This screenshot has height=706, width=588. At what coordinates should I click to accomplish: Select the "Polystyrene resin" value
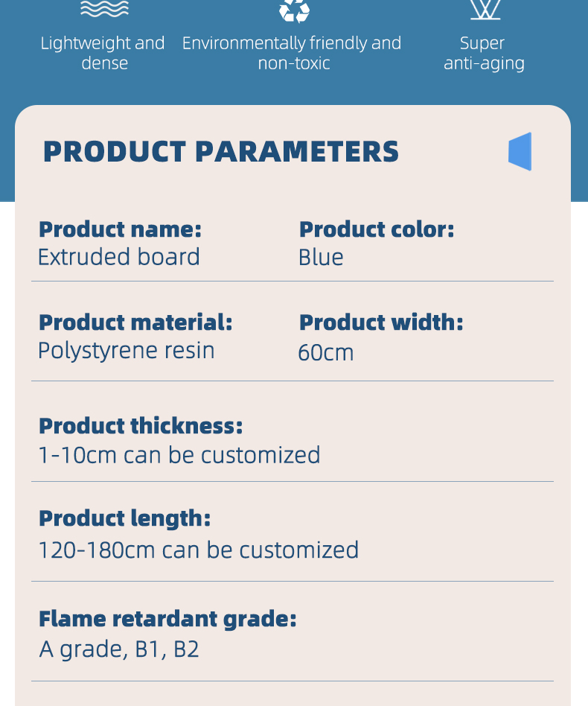pyautogui.click(x=127, y=350)
